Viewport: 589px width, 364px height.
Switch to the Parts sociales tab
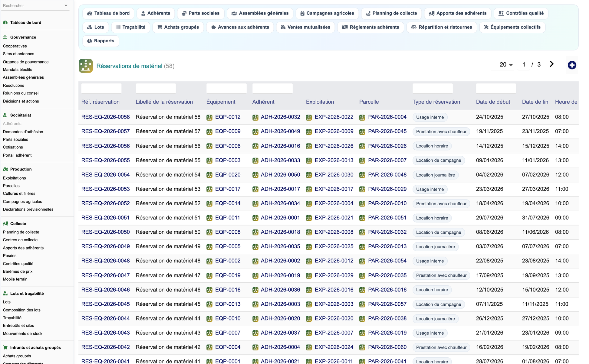pos(201,13)
